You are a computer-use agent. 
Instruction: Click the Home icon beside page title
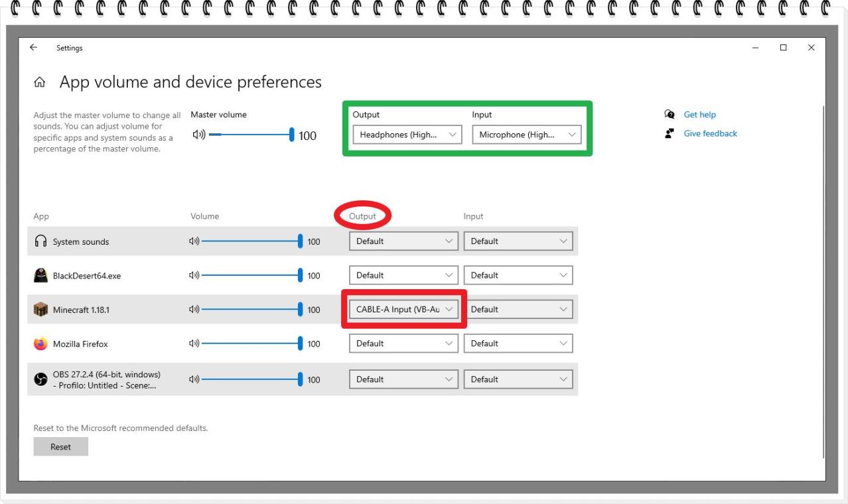tap(40, 83)
